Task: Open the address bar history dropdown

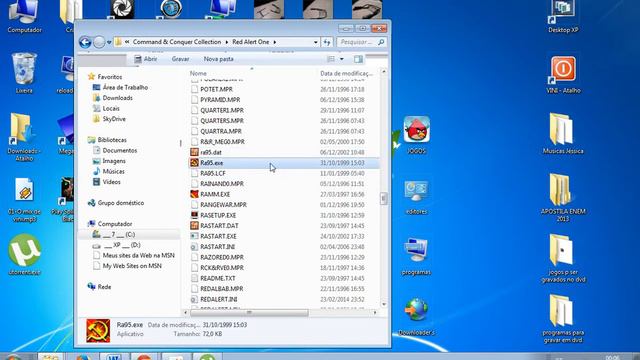Action: [x=316, y=42]
